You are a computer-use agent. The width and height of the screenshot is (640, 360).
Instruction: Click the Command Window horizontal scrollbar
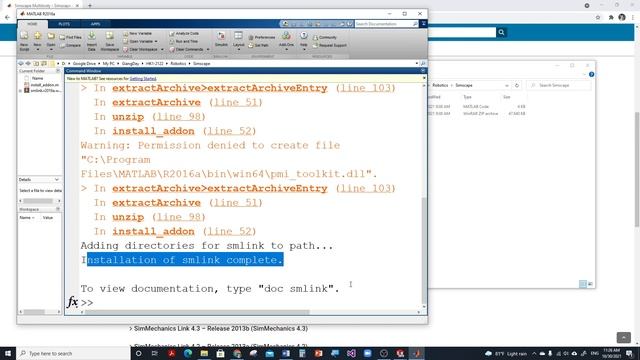click(197, 312)
